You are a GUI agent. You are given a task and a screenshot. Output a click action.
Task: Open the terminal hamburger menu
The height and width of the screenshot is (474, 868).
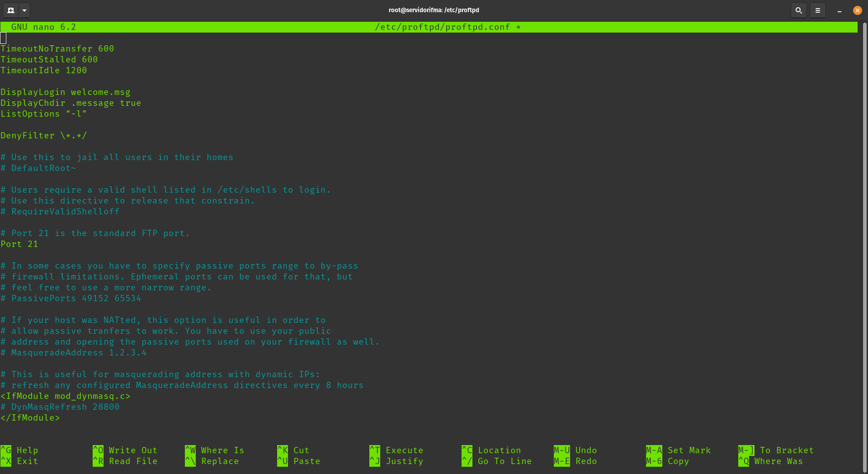[817, 10]
